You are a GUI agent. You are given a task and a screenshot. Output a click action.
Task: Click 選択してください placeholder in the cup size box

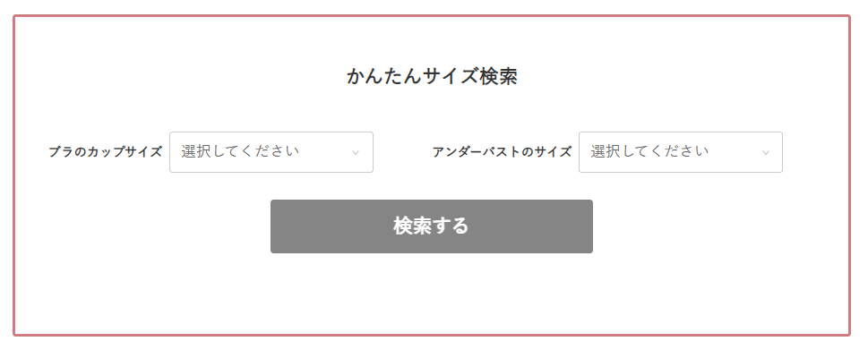coord(240,151)
